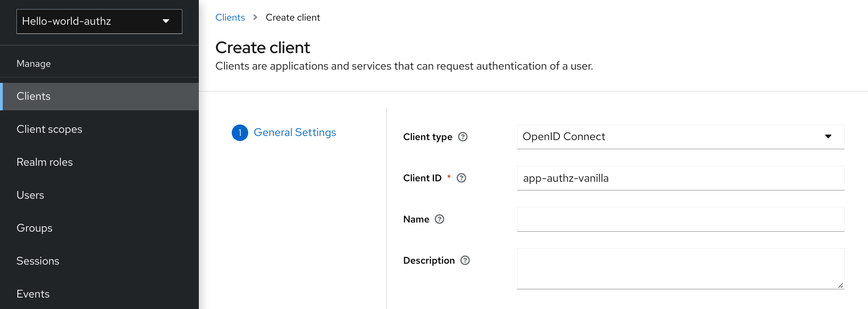Viewport: 868px width, 309px height.
Task: Open the Users section
Action: coord(99,195)
